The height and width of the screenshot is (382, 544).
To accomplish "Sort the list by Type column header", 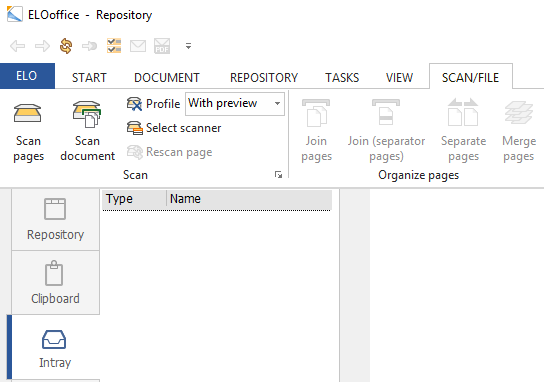I will click(134, 199).
